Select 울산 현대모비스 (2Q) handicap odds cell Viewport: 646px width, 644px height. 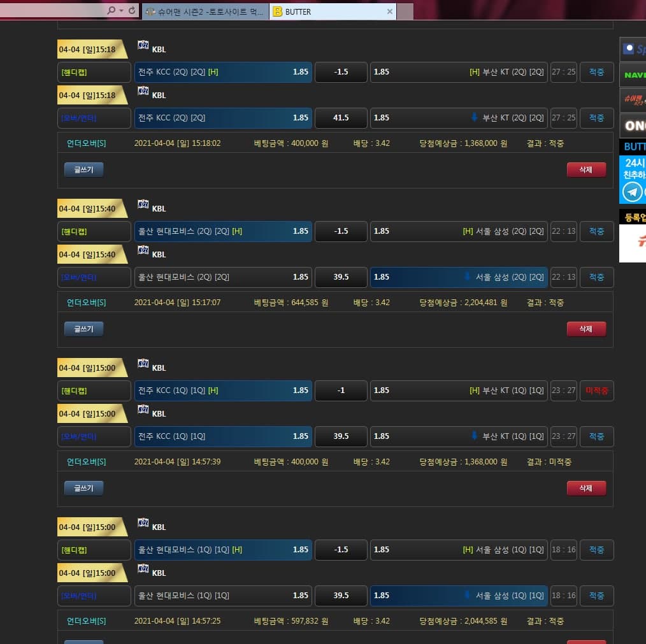click(x=223, y=231)
